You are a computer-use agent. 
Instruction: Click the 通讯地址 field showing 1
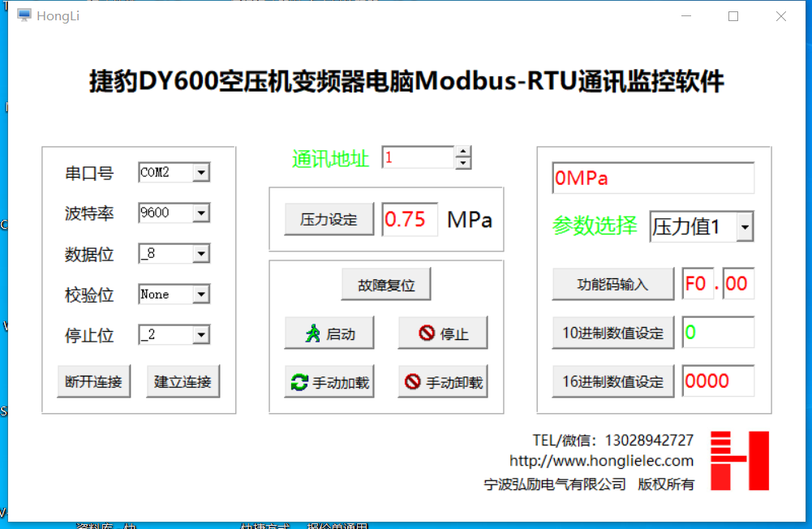pos(419,157)
